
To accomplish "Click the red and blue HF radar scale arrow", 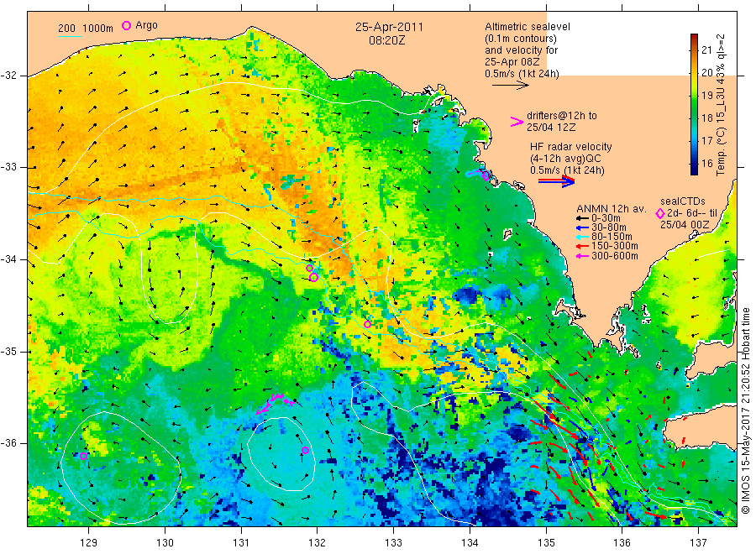I will [x=556, y=181].
